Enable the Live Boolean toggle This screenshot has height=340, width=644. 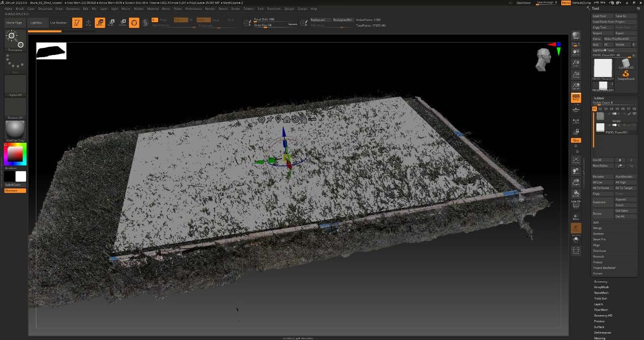pos(58,22)
